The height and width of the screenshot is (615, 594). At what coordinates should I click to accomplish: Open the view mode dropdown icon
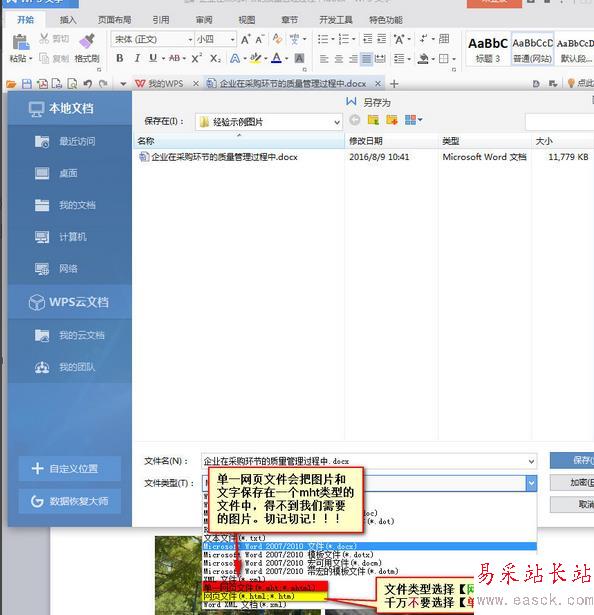[414, 120]
